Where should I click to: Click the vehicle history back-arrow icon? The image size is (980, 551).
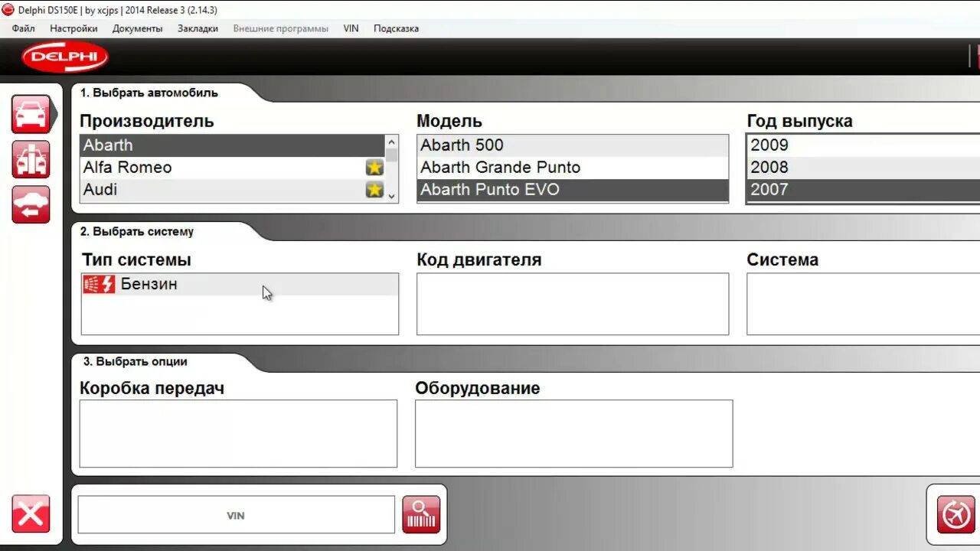click(x=31, y=204)
